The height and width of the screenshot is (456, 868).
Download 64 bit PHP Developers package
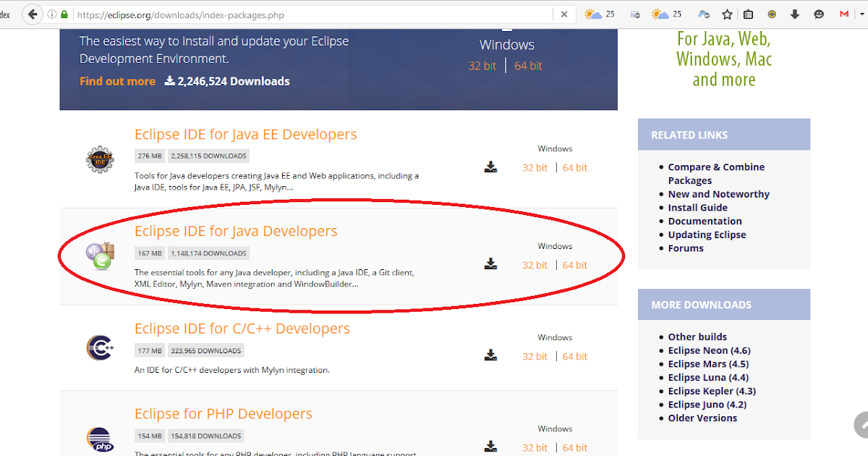[x=575, y=447]
